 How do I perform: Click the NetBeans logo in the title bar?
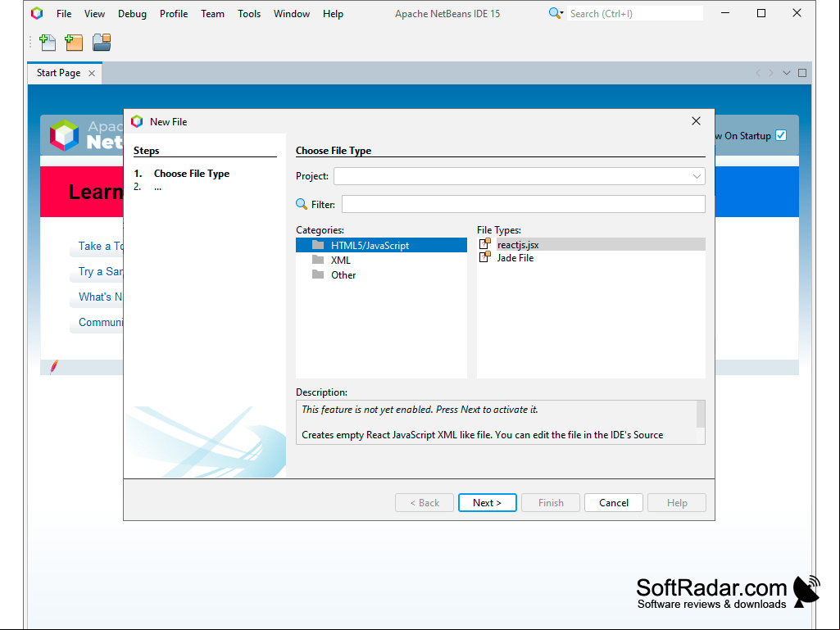tap(37, 13)
